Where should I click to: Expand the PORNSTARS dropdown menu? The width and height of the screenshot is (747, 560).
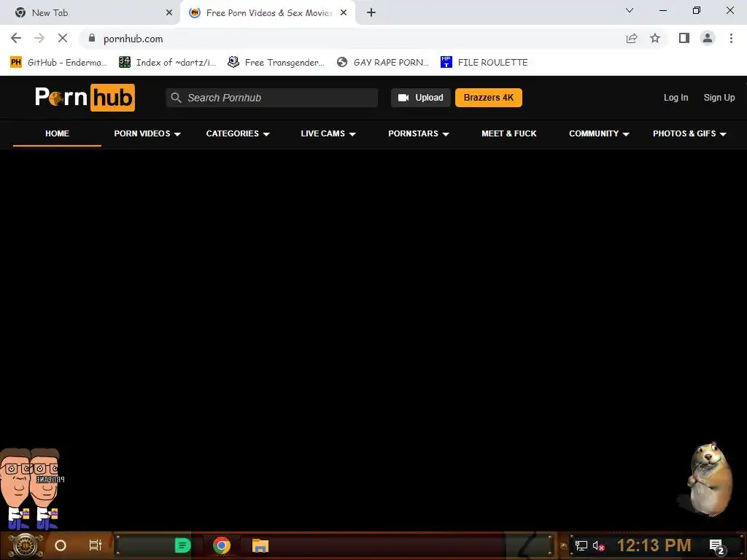(418, 134)
